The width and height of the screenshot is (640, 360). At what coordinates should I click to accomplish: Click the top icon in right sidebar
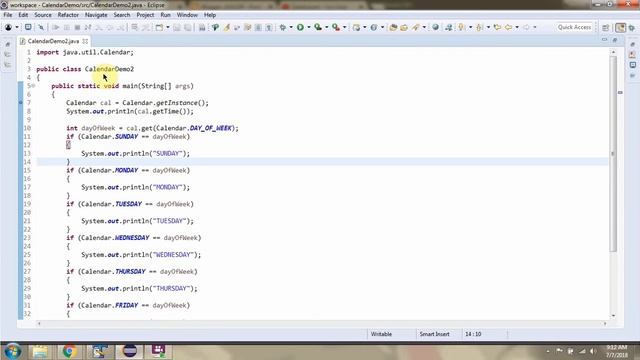click(x=632, y=44)
